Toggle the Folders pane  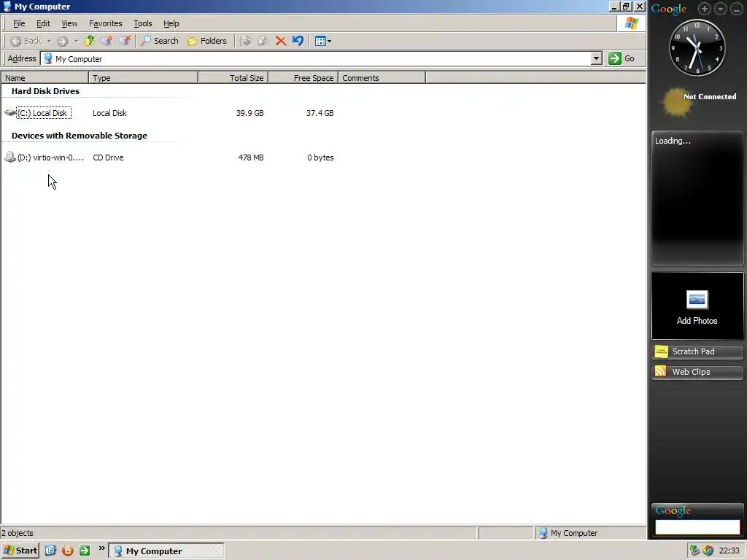(206, 41)
